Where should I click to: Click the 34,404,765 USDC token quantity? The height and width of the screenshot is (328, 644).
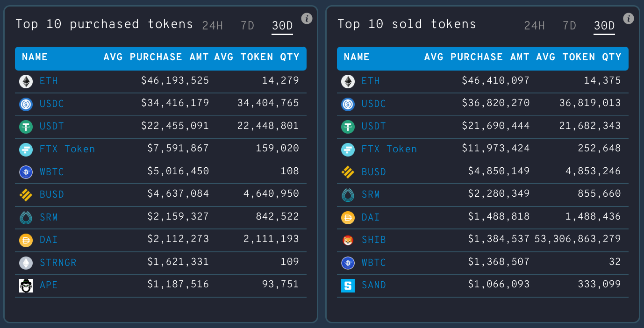click(268, 104)
